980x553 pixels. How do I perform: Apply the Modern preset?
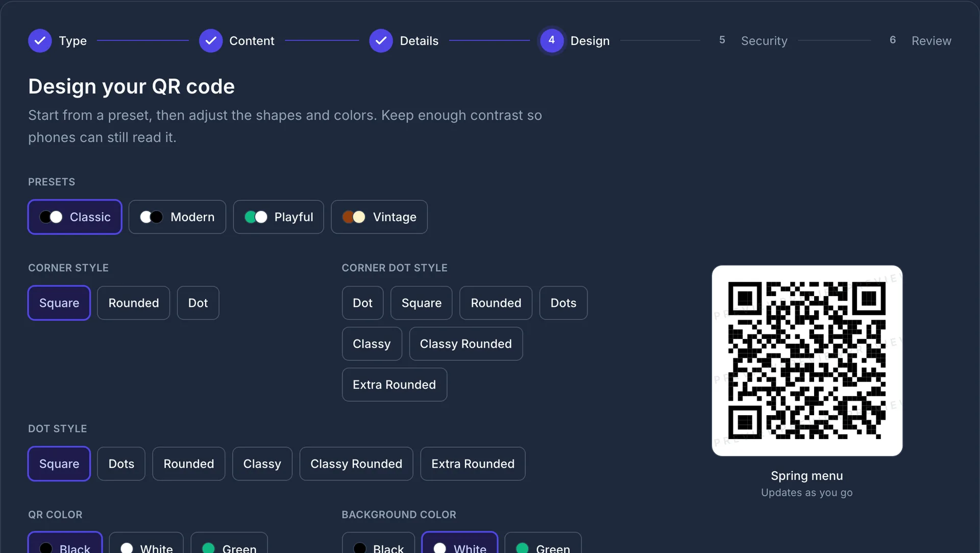point(177,217)
